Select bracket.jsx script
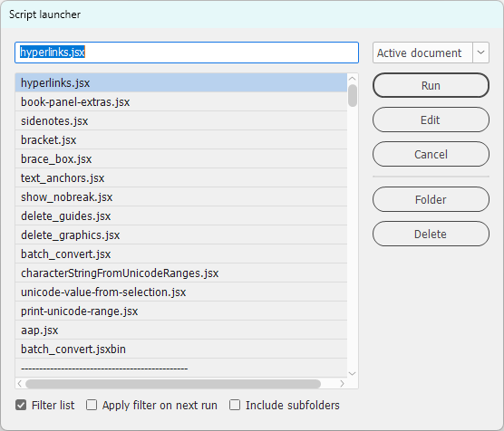The height and width of the screenshot is (431, 504). tap(181, 139)
